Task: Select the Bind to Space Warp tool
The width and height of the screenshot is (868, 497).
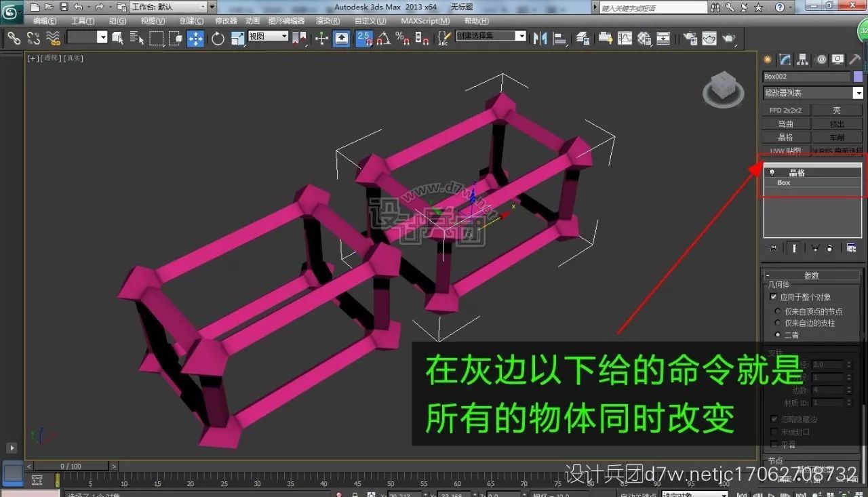Action: tap(54, 38)
